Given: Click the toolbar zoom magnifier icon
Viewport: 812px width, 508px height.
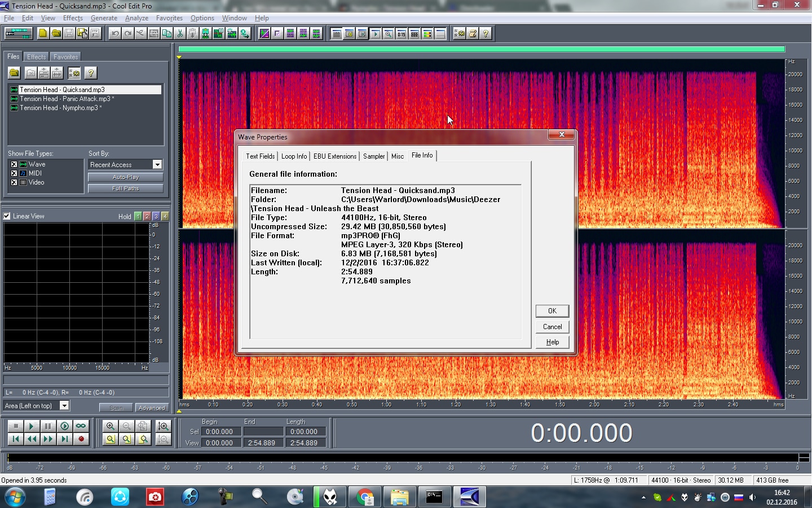Looking at the screenshot, I should [388, 33].
